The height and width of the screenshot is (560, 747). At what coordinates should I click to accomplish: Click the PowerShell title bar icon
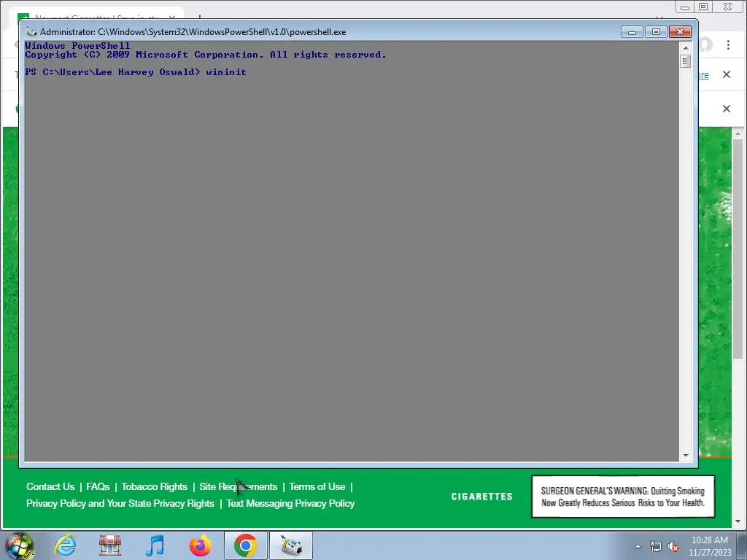[31, 32]
